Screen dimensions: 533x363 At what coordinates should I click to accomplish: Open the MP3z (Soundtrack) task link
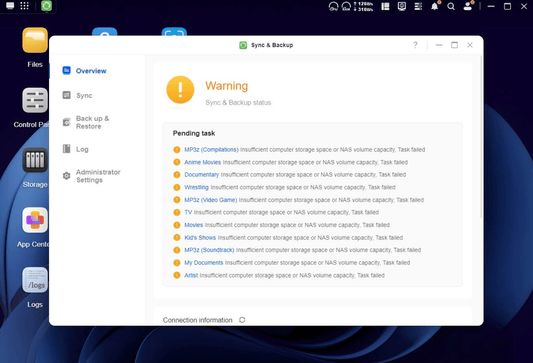click(x=209, y=250)
